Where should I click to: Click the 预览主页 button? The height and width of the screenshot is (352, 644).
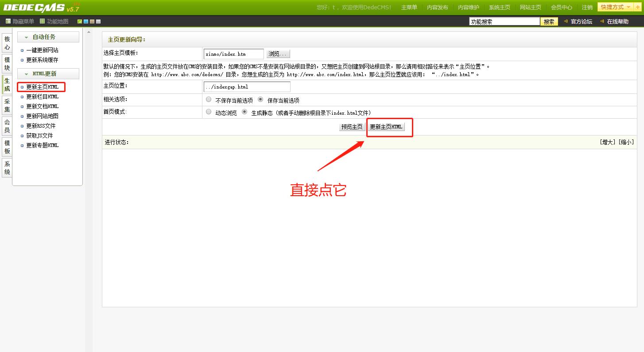[x=352, y=127]
